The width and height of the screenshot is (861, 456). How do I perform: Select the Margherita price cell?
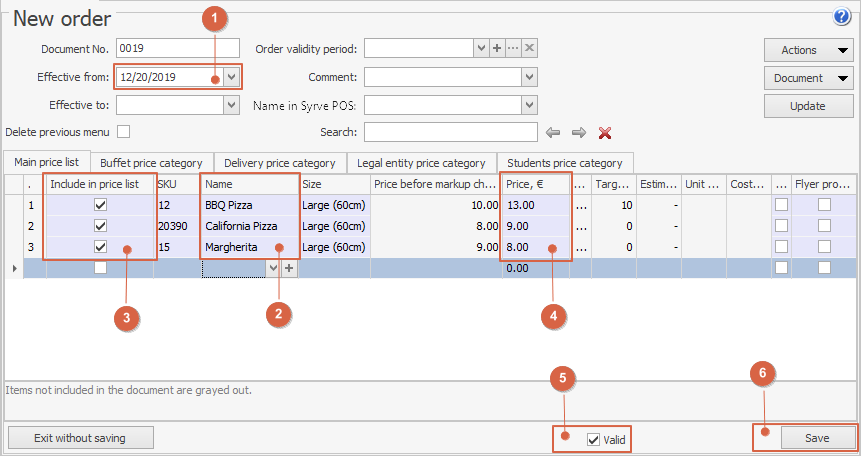[x=534, y=247]
